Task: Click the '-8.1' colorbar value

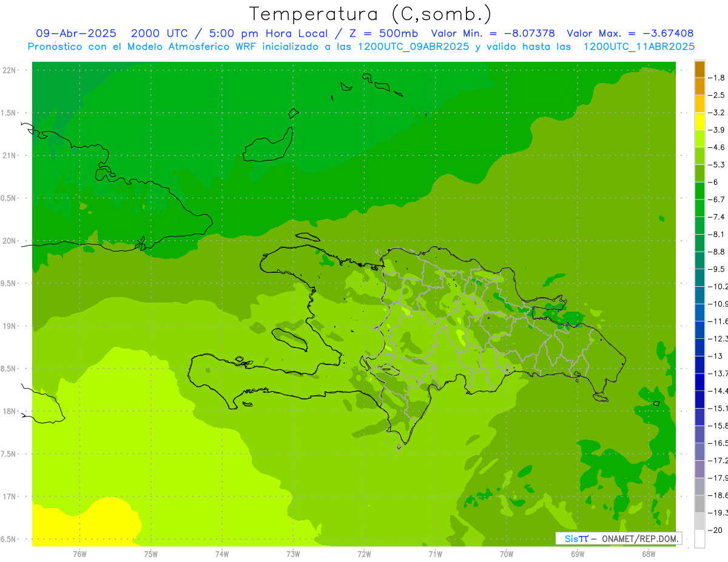Action: tap(716, 235)
